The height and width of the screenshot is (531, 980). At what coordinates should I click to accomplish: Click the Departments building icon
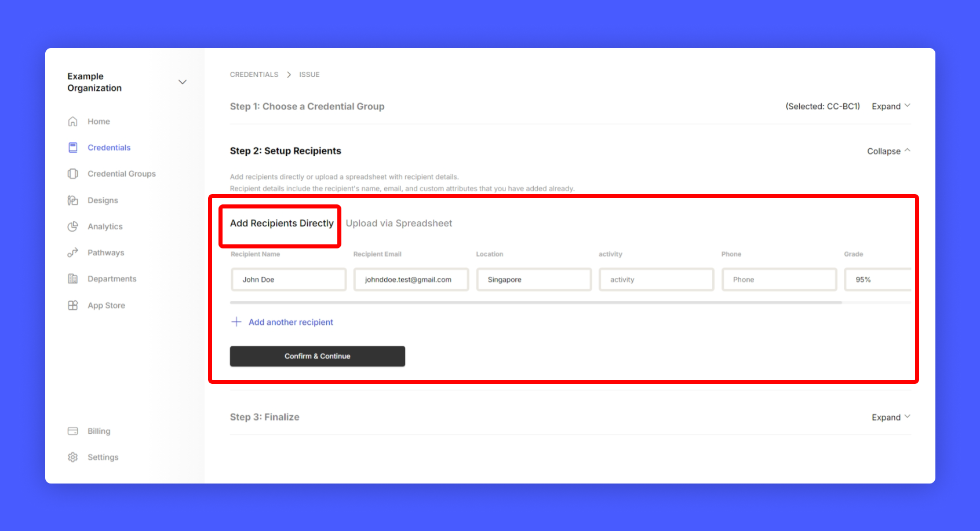[x=73, y=279]
